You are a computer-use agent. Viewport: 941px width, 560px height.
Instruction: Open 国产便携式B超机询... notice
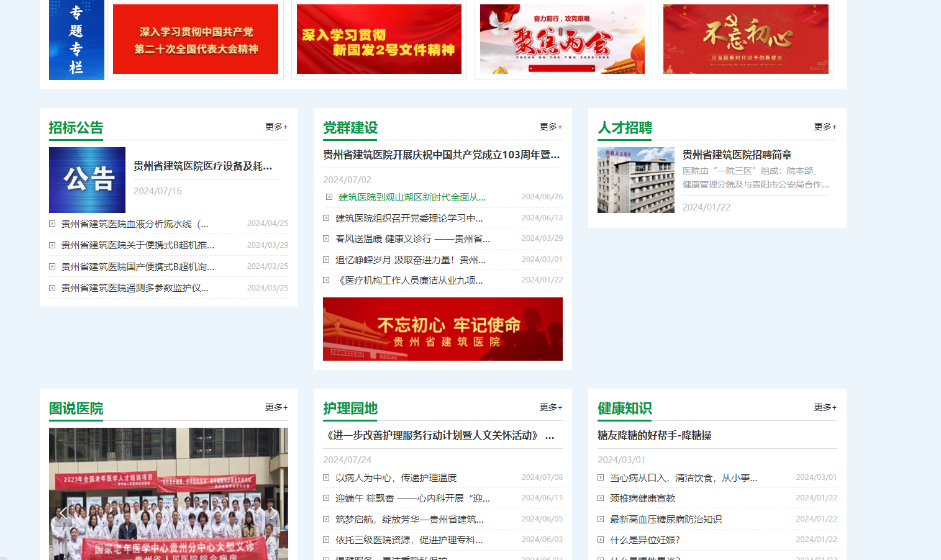138,266
